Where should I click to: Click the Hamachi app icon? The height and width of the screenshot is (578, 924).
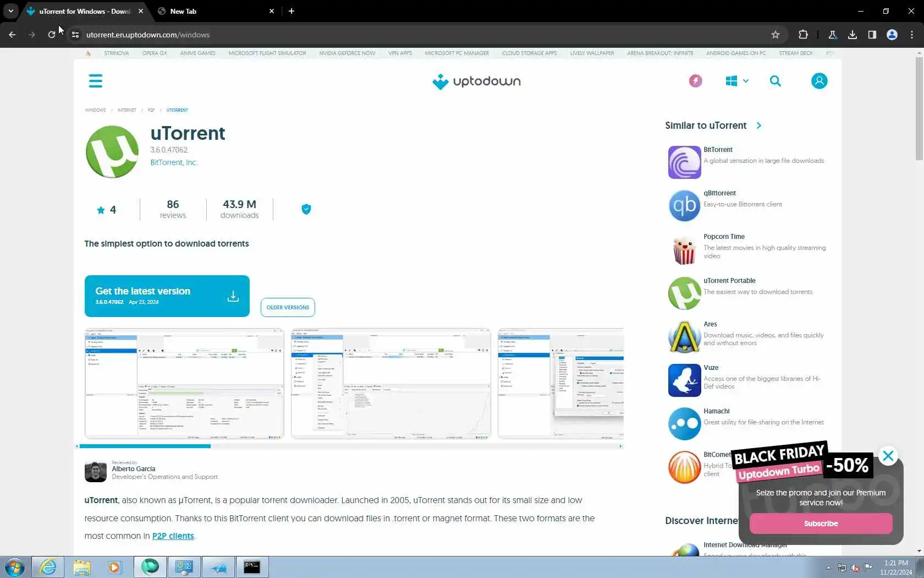click(x=684, y=424)
